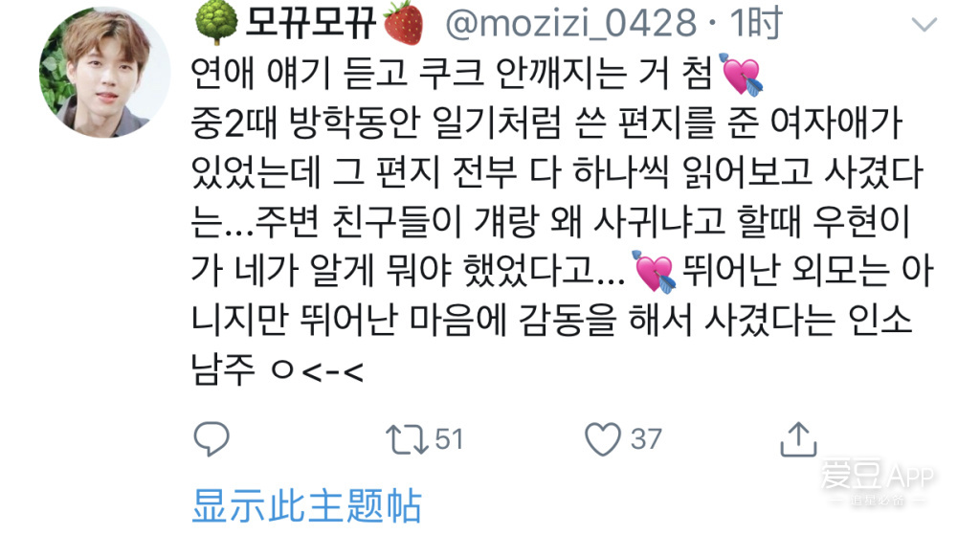Click the tree emoji before the name

point(216,23)
